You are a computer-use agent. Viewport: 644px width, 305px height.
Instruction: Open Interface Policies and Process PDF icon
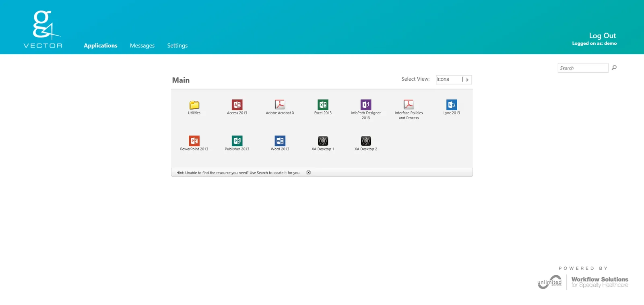coord(409,105)
